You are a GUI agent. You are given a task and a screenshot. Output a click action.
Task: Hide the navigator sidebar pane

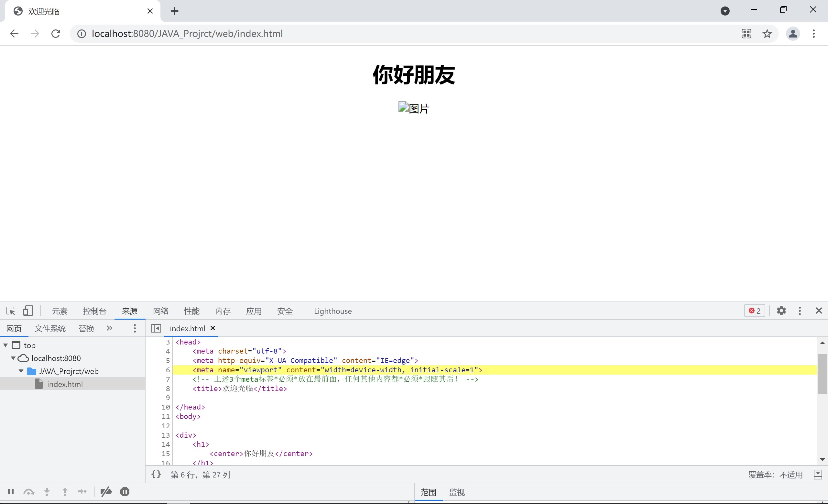(156, 328)
